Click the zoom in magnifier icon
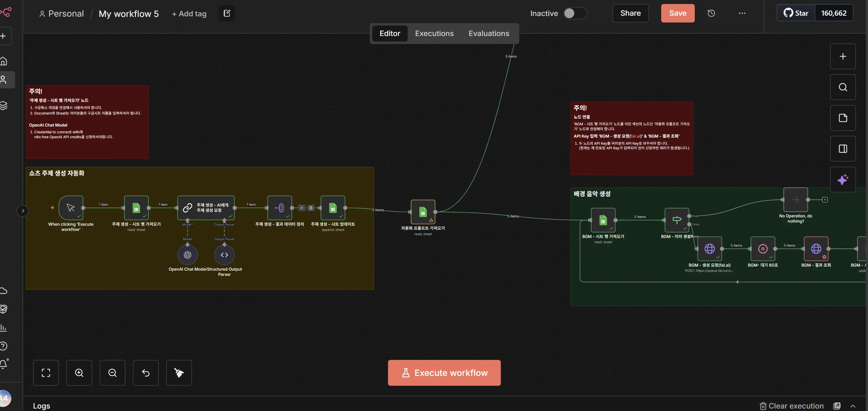 click(x=79, y=373)
